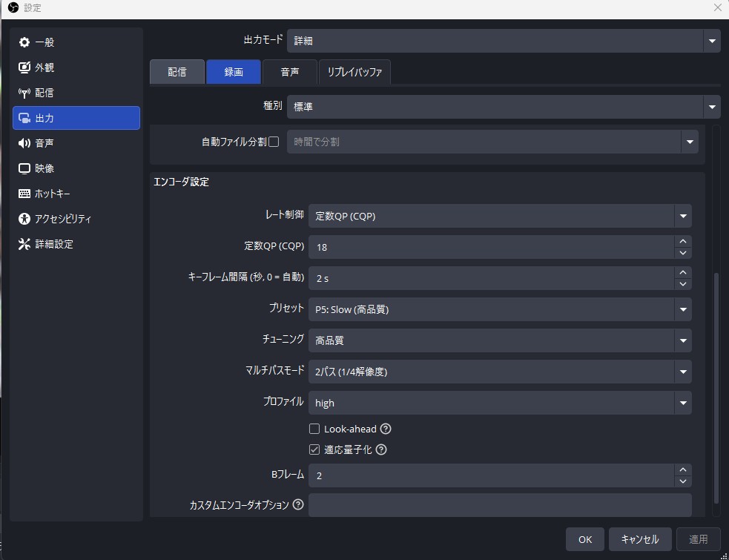Increase the キーフレーム間隔 value
Screen dimensions: 729x560
683,272
